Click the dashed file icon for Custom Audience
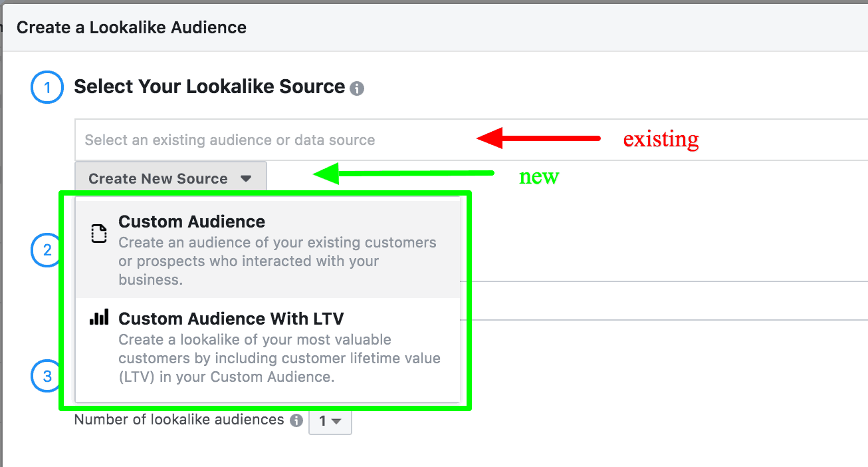 tap(99, 234)
